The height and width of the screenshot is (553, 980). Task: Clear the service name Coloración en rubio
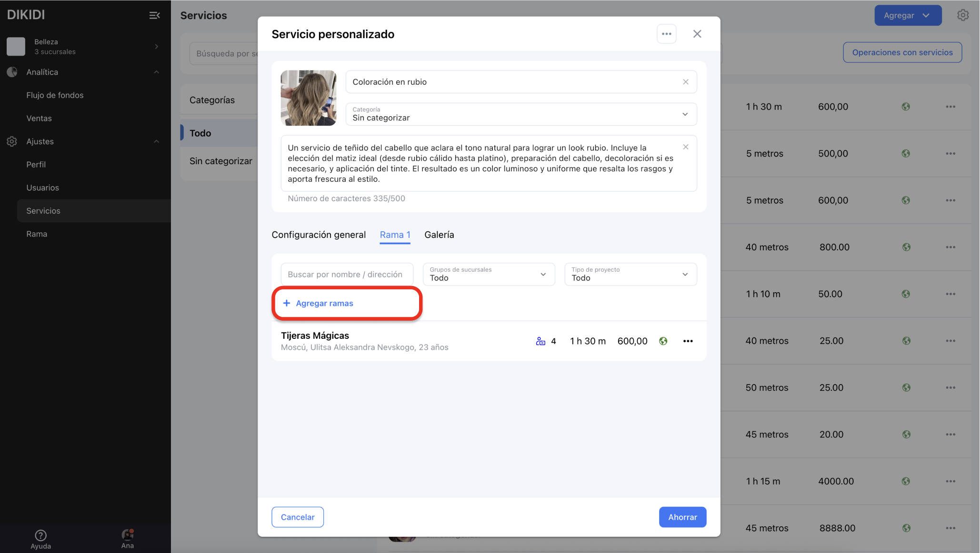click(x=685, y=82)
